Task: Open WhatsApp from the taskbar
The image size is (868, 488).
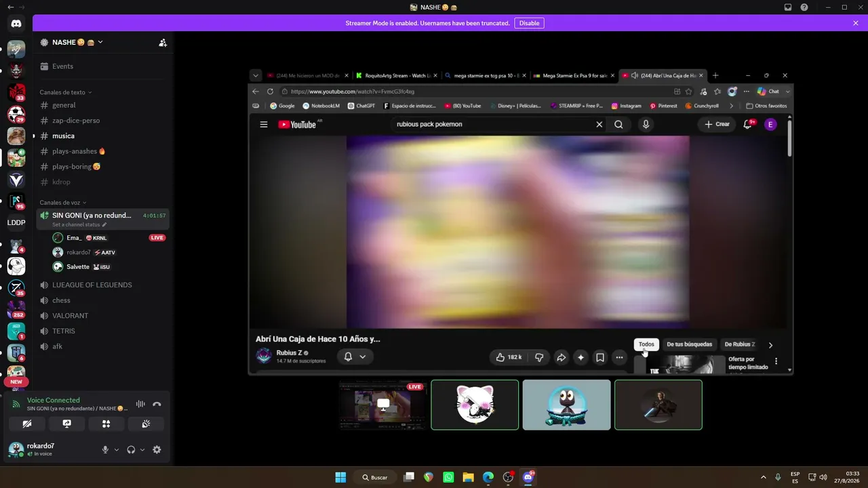Action: pos(448,477)
